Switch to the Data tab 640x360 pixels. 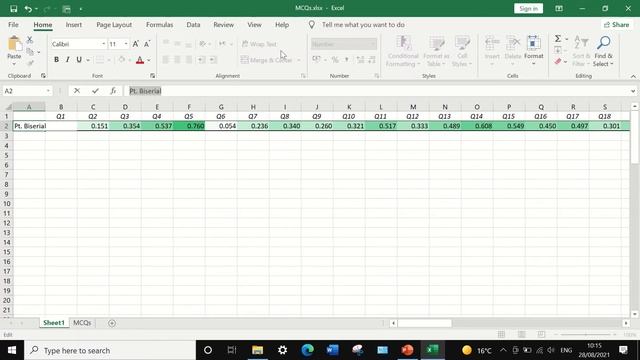[x=193, y=24]
